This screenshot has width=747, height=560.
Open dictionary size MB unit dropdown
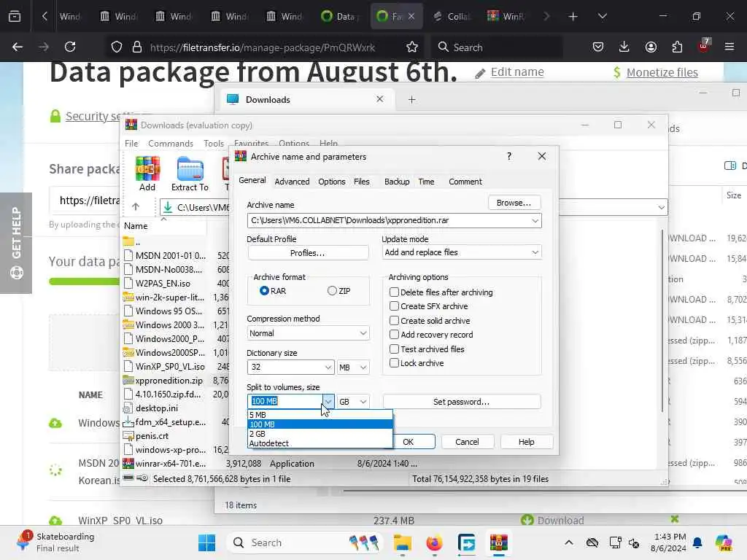(353, 367)
